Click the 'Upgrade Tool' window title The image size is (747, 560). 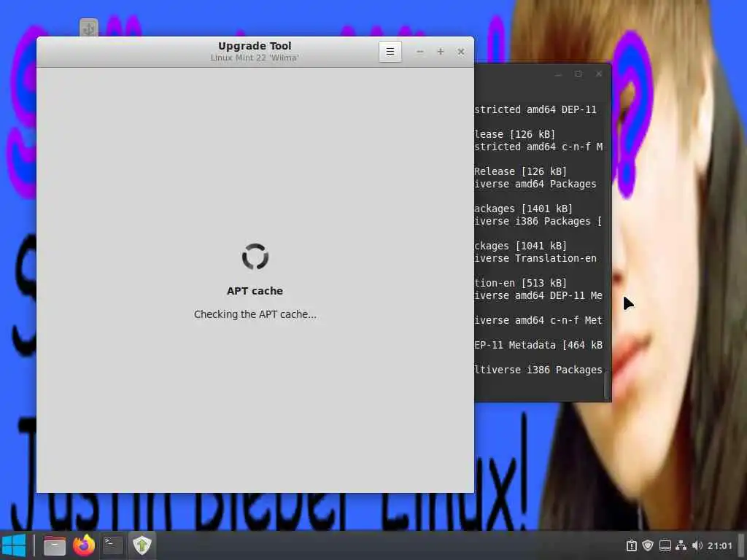pos(255,46)
